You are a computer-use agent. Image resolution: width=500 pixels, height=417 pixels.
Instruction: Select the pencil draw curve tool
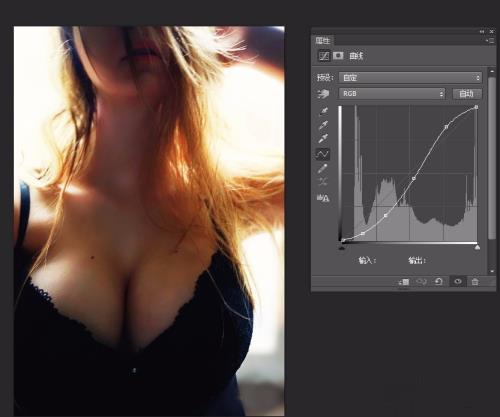(x=322, y=169)
